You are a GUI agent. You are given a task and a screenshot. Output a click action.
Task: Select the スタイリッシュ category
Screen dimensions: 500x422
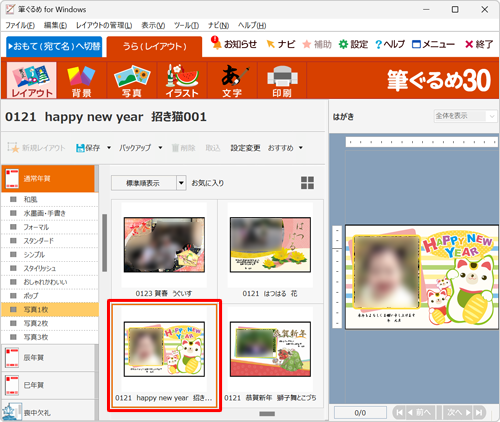point(50,268)
